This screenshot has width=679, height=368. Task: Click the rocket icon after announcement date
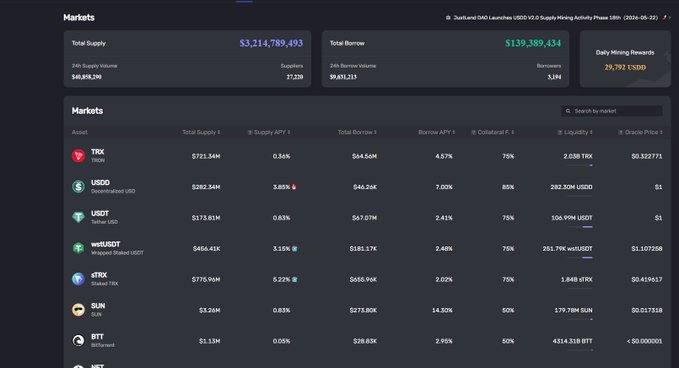665,18
